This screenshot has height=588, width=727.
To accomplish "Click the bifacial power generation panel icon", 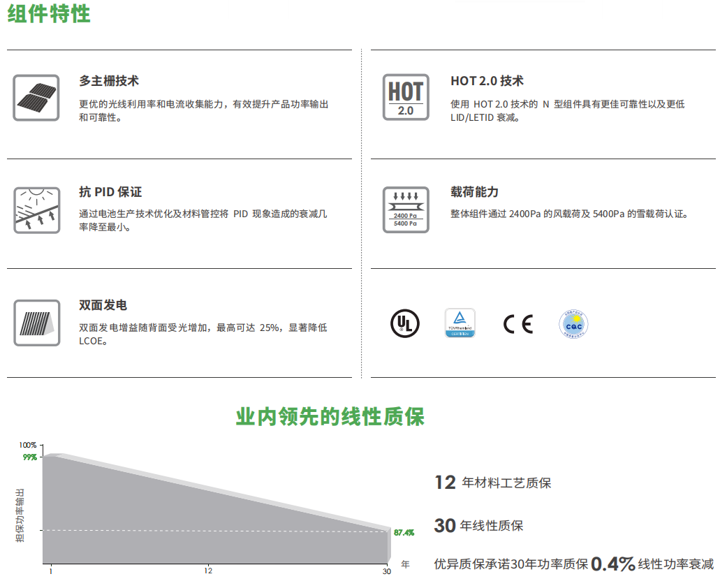I will 36,323.
